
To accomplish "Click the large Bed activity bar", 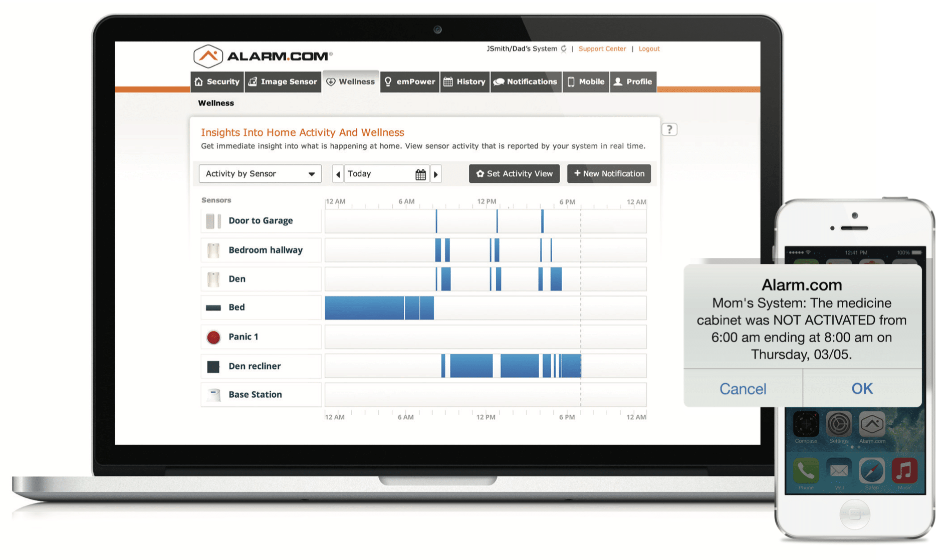I will [365, 308].
